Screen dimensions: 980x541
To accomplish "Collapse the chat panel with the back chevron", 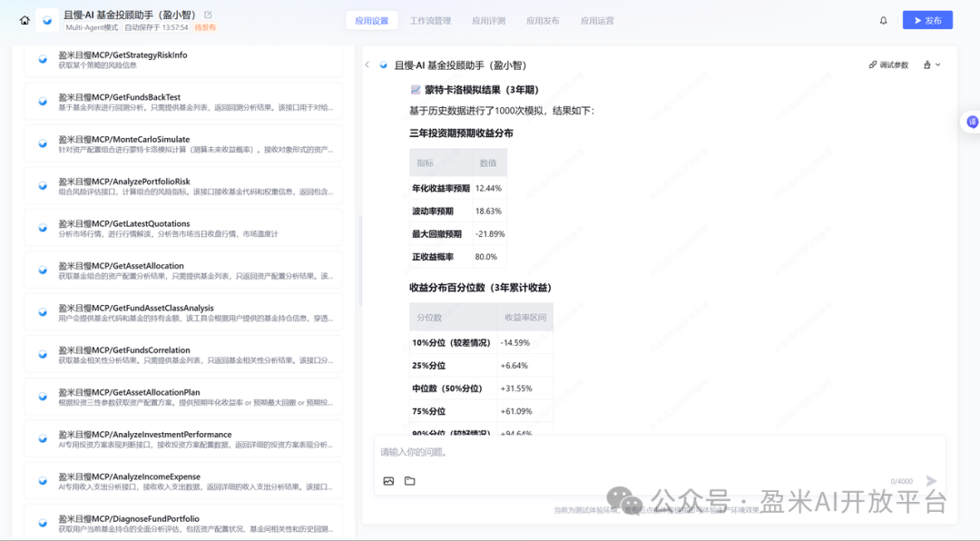I will tap(367, 64).
